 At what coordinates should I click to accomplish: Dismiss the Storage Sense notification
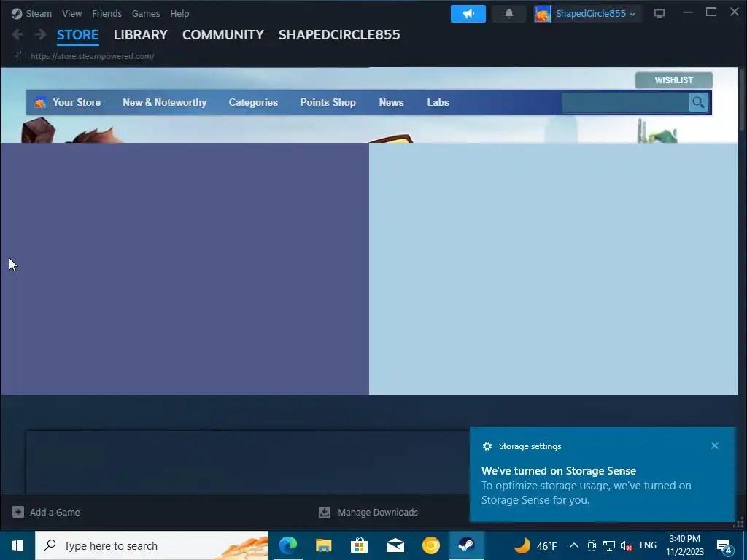pos(715,446)
